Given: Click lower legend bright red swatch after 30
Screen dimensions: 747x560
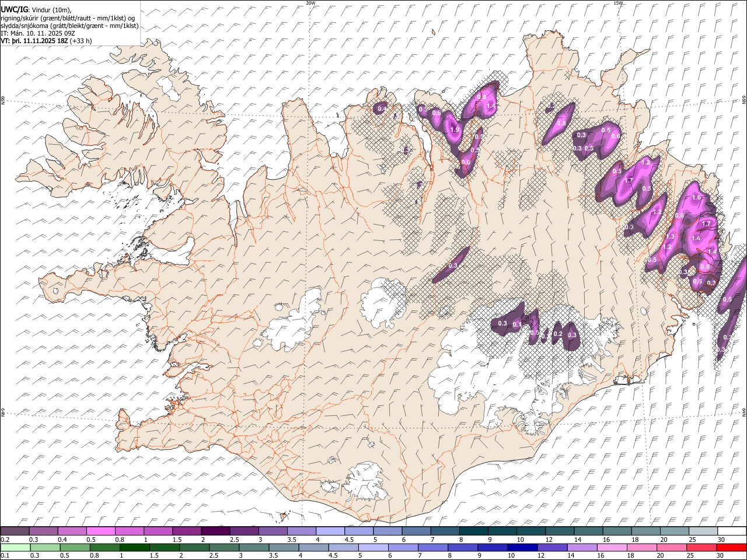Looking at the screenshot, I should click(731, 547).
